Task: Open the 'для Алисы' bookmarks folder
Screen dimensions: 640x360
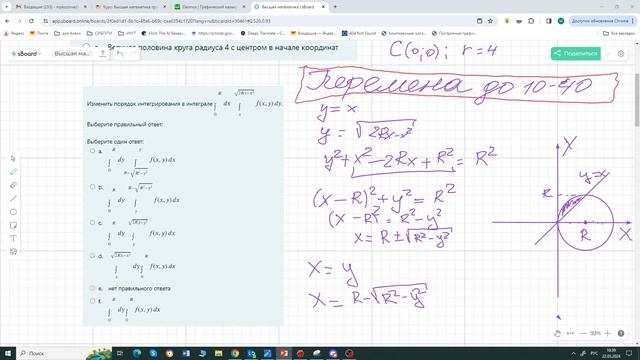Action: (x=67, y=33)
